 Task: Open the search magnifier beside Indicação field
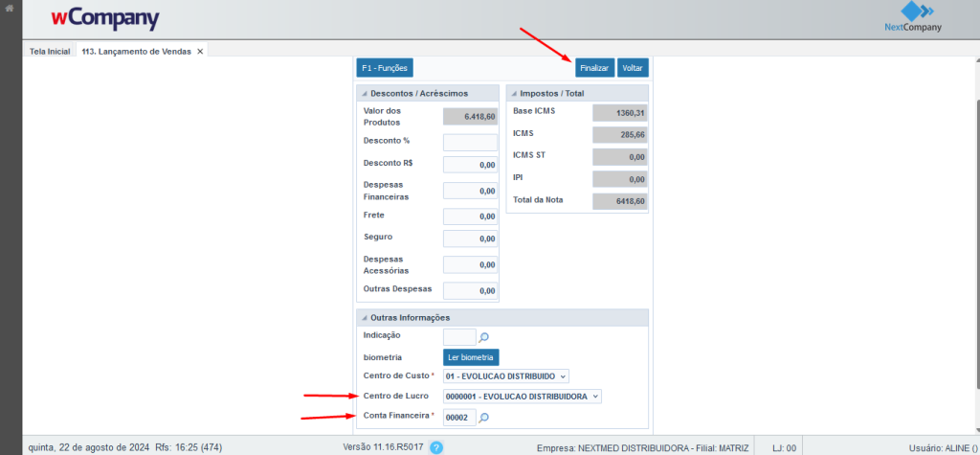(x=484, y=337)
